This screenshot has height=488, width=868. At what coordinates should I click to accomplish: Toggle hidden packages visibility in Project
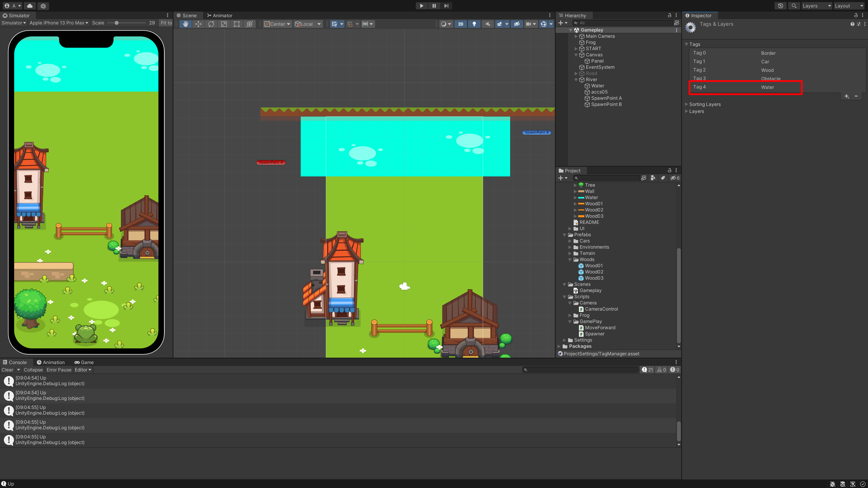coord(675,178)
